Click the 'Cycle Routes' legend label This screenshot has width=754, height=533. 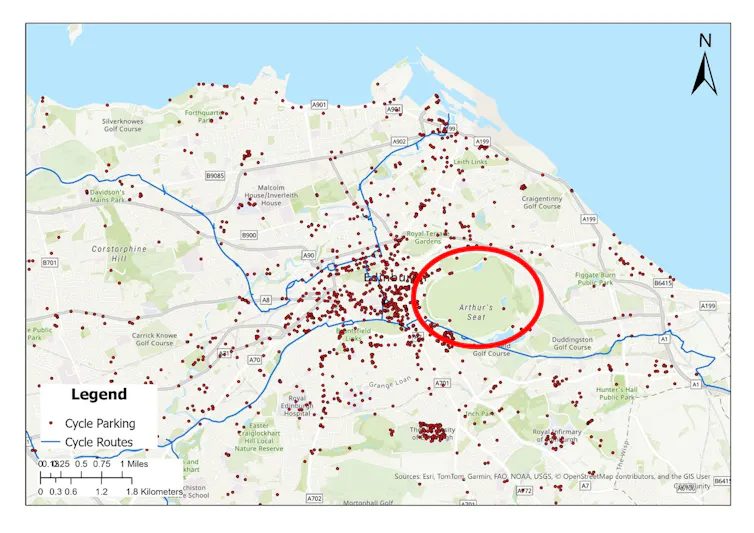coord(99,442)
